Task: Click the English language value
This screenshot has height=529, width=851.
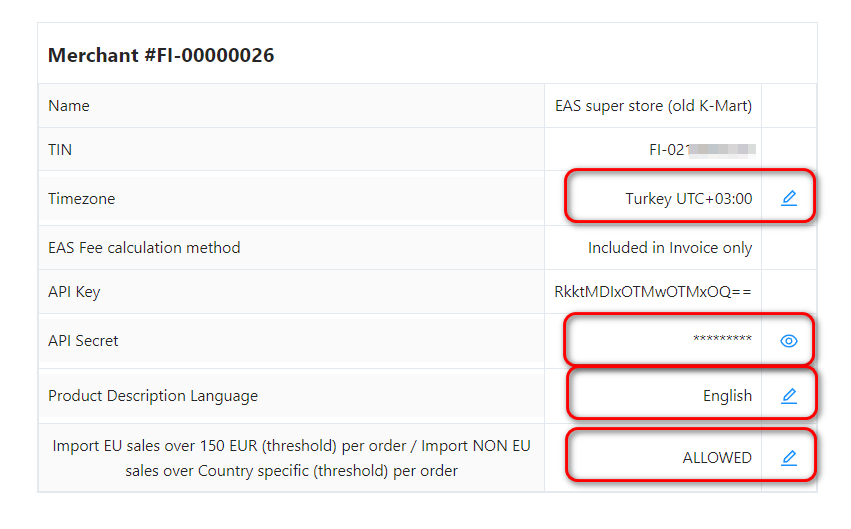Action: point(727,396)
